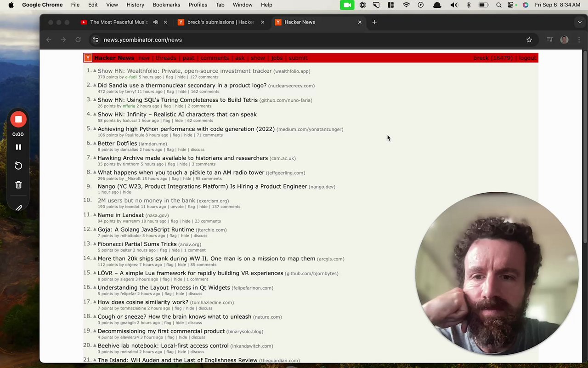Viewport: 588px width, 368px height.
Task: Upvote the Hawking Archive story
Action: 95,158
